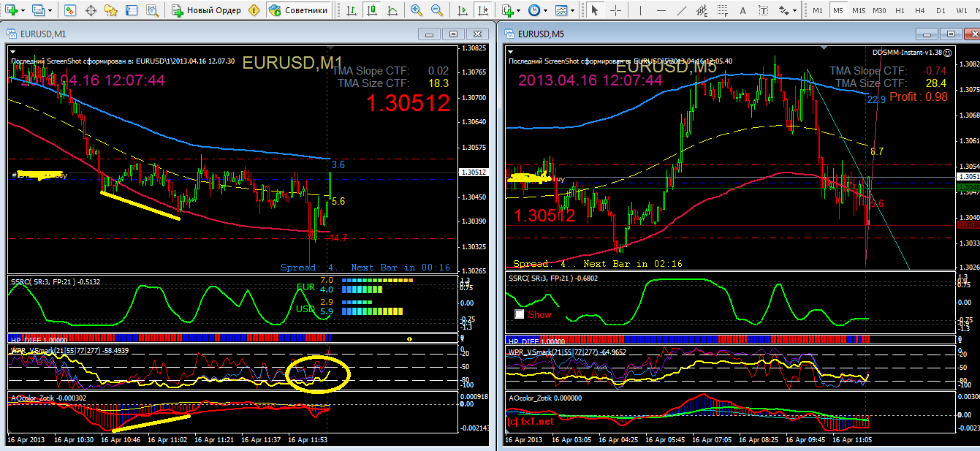The height and width of the screenshot is (451, 980).
Task: Select the Fibonacci retracement tool
Action: (x=723, y=10)
